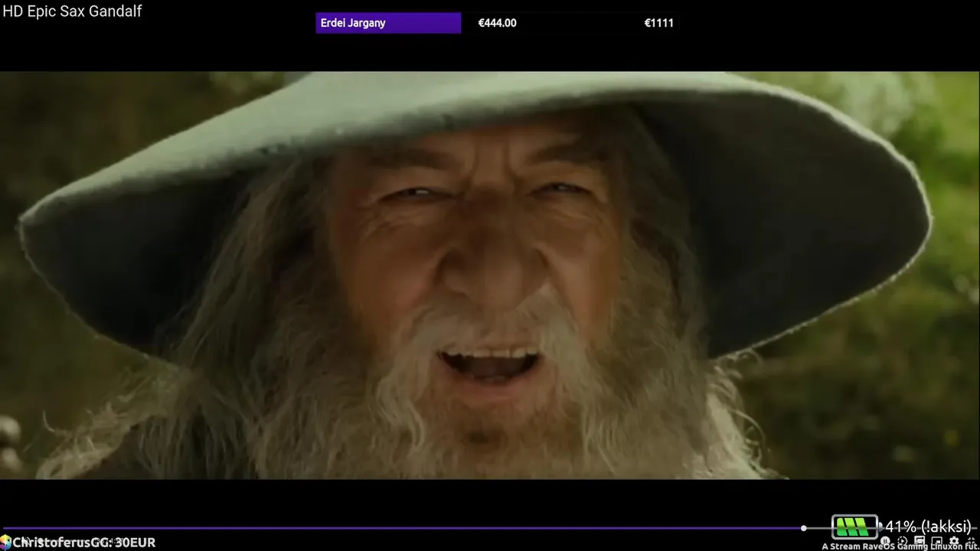Click the €1111 goal target amount
980x551 pixels.
(658, 23)
